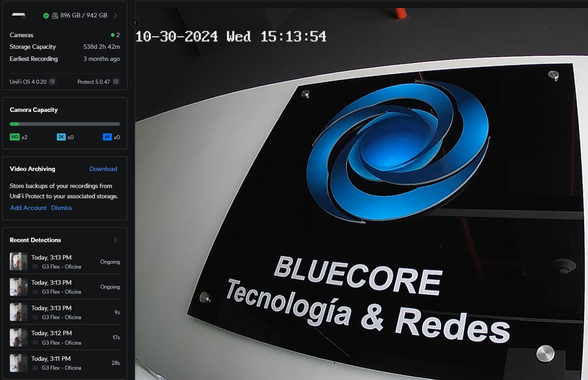Click the NVR console device icon
This screenshot has width=588, height=380.
click(x=19, y=15)
